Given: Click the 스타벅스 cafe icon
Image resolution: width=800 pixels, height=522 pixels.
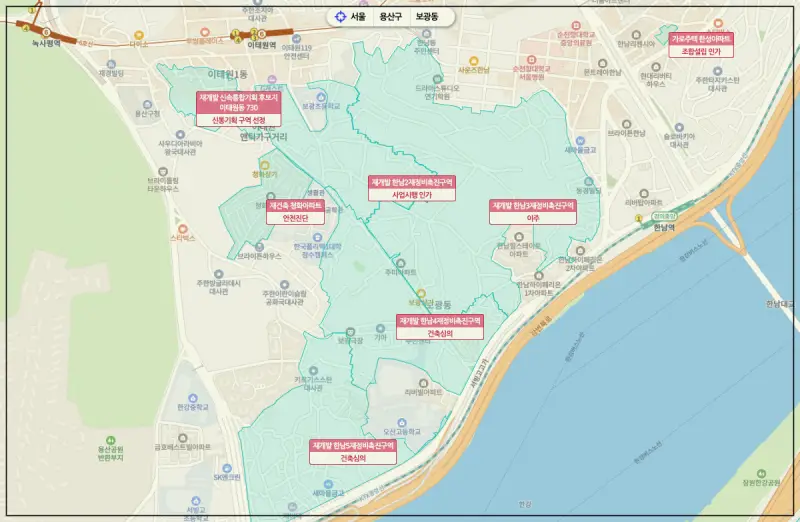Looking at the screenshot, I should point(183,229).
